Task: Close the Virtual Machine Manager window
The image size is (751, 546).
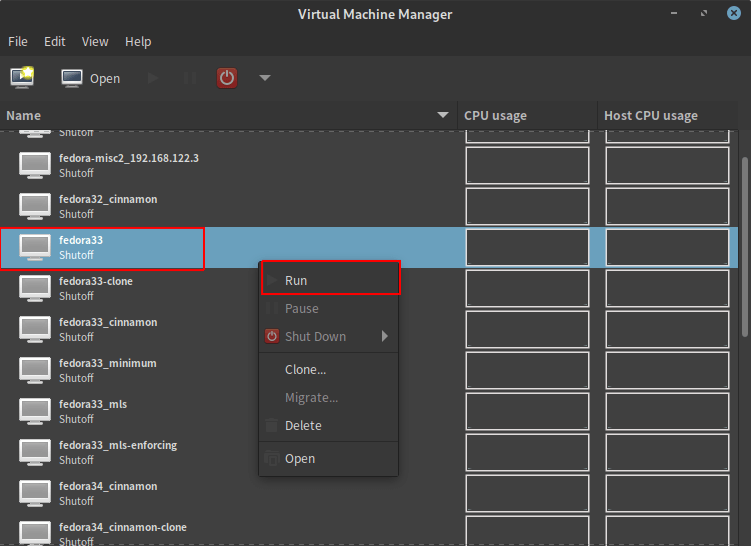Action: 733,13
